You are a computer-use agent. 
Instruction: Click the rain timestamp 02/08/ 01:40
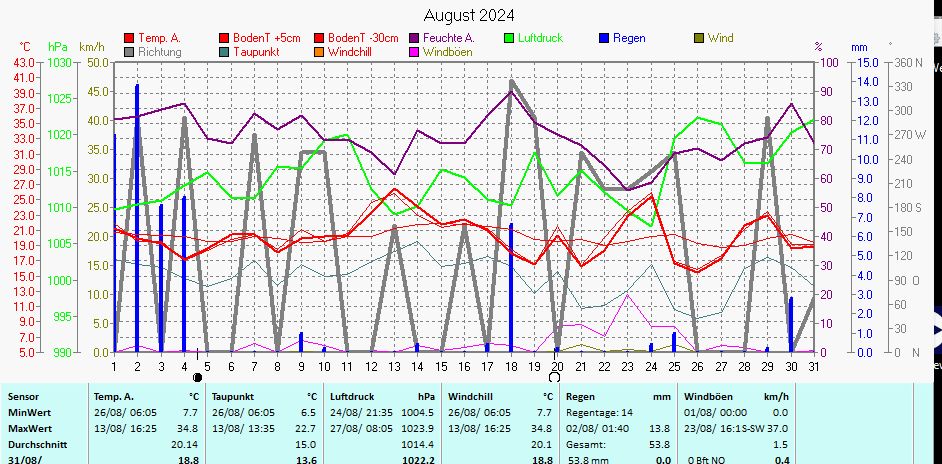598,429
